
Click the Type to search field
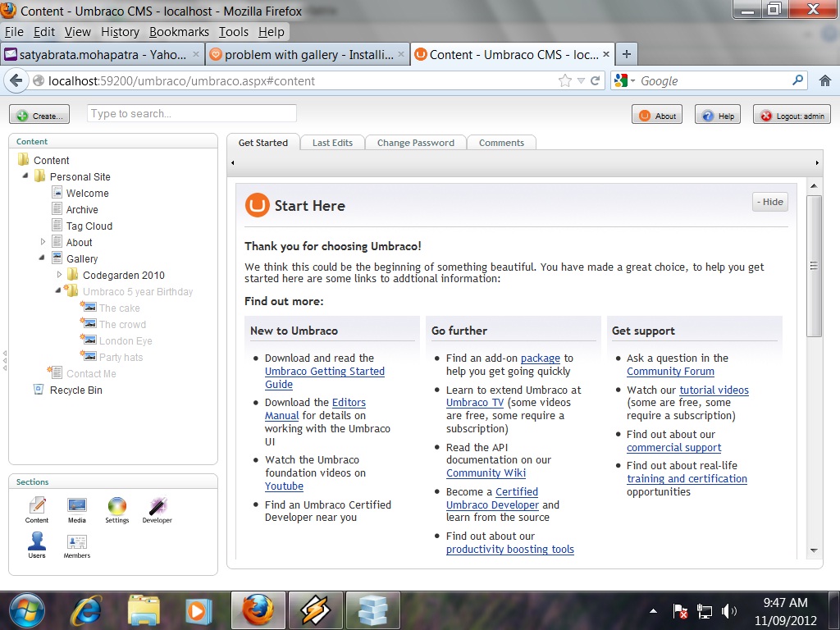(x=192, y=113)
